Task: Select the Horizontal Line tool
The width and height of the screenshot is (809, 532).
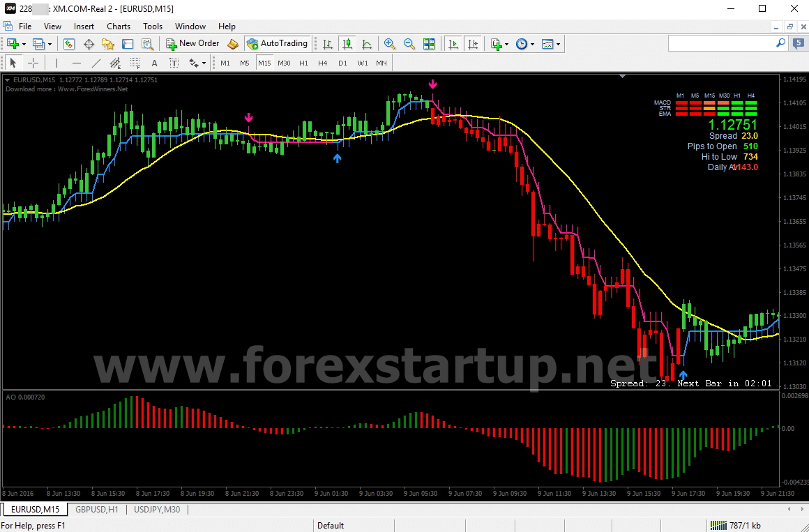Action: pyautogui.click(x=76, y=63)
